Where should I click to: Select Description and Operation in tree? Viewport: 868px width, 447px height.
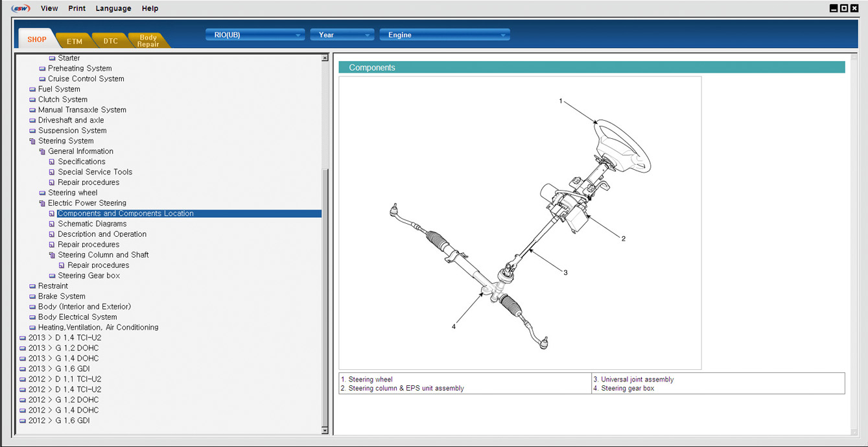[102, 234]
